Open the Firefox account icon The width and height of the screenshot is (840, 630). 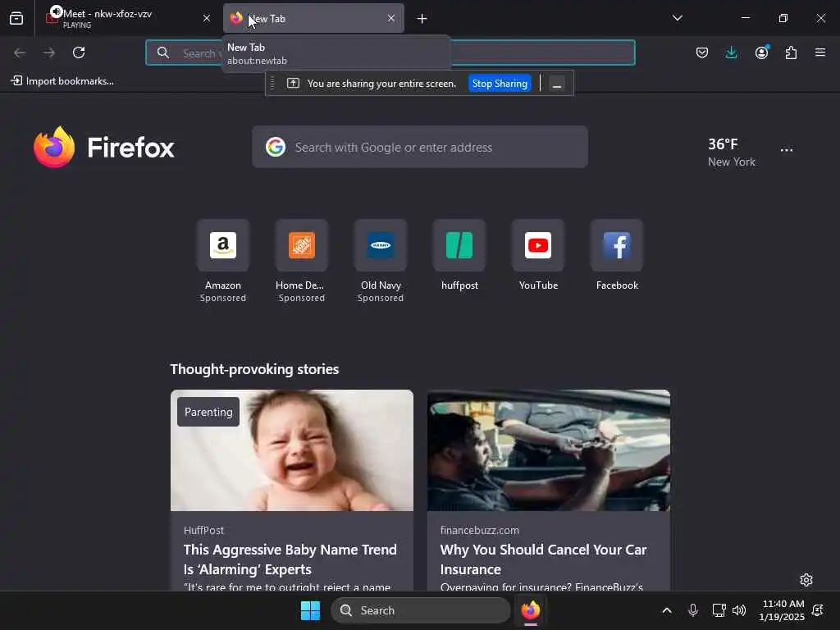click(761, 52)
